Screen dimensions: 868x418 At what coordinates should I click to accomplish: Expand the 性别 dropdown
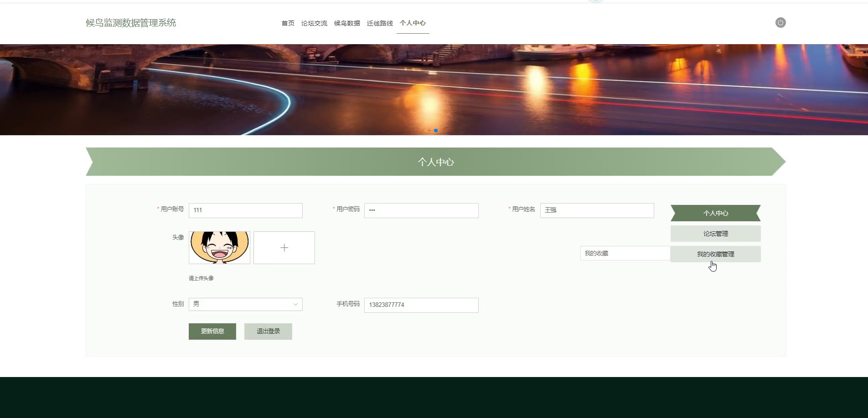click(x=246, y=304)
